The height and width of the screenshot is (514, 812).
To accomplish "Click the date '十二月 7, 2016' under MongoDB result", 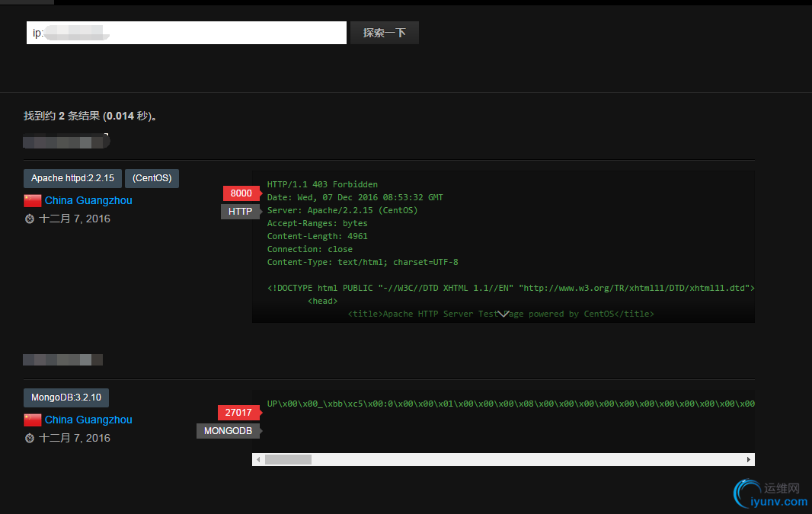I will pos(75,439).
